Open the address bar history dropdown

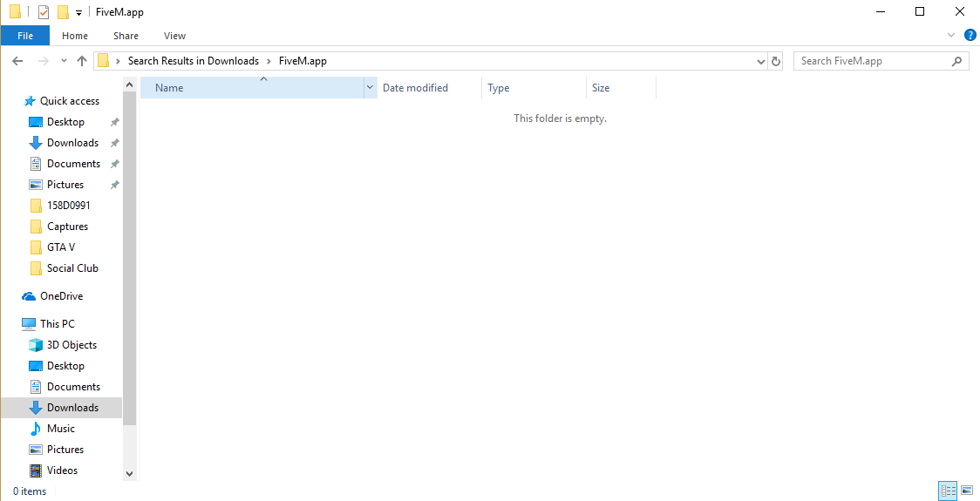760,61
